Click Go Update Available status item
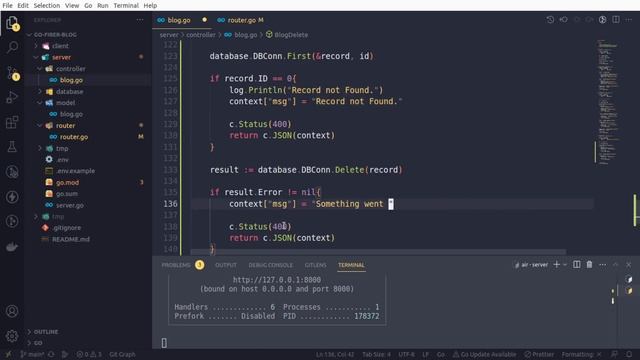 tap(484, 354)
